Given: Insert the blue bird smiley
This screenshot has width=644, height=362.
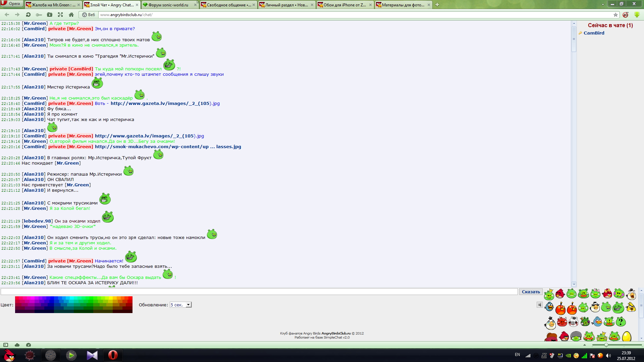Looking at the screenshot, I should [549, 307].
